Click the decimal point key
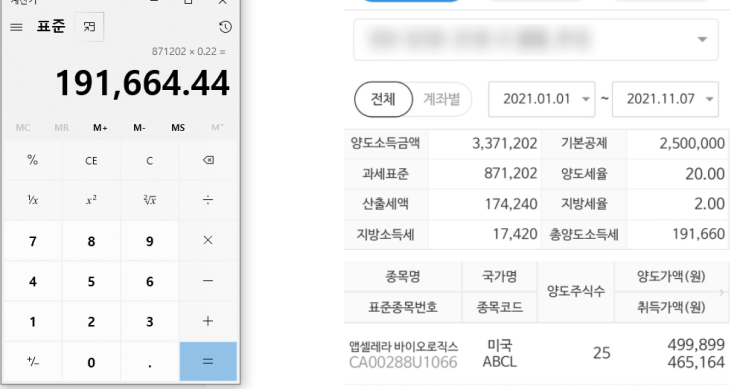The image size is (743, 389). [x=149, y=362]
